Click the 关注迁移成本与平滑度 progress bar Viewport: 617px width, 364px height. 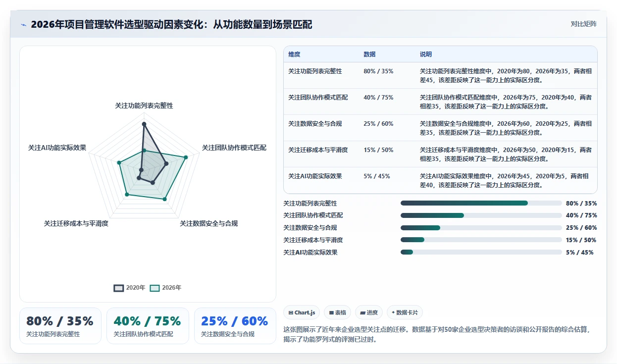click(481, 240)
